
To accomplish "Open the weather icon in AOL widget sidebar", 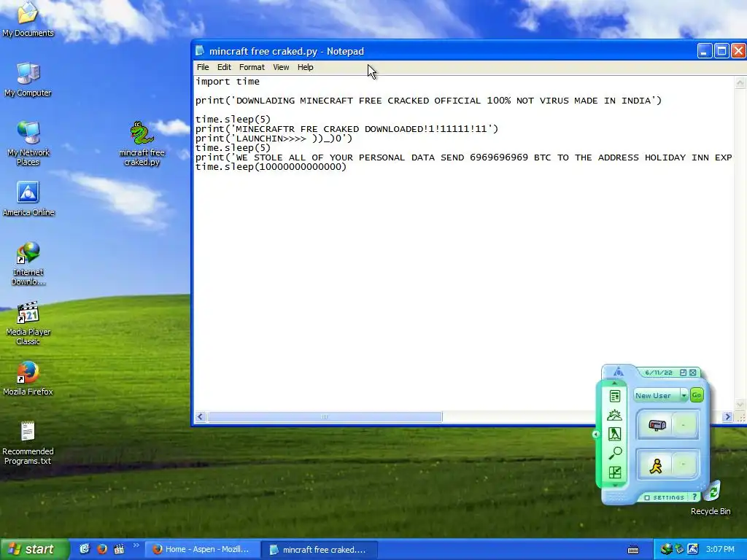I will coord(614,415).
